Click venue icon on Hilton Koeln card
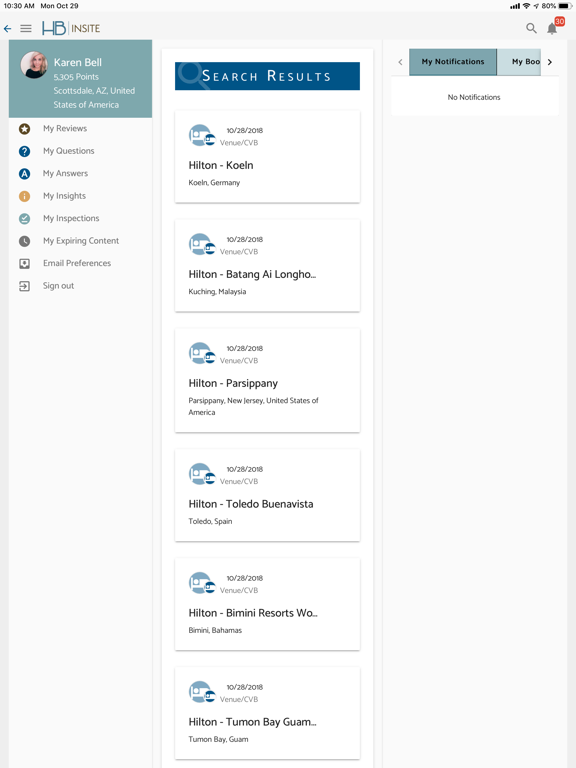Image resolution: width=576 pixels, height=768 pixels. [202, 136]
